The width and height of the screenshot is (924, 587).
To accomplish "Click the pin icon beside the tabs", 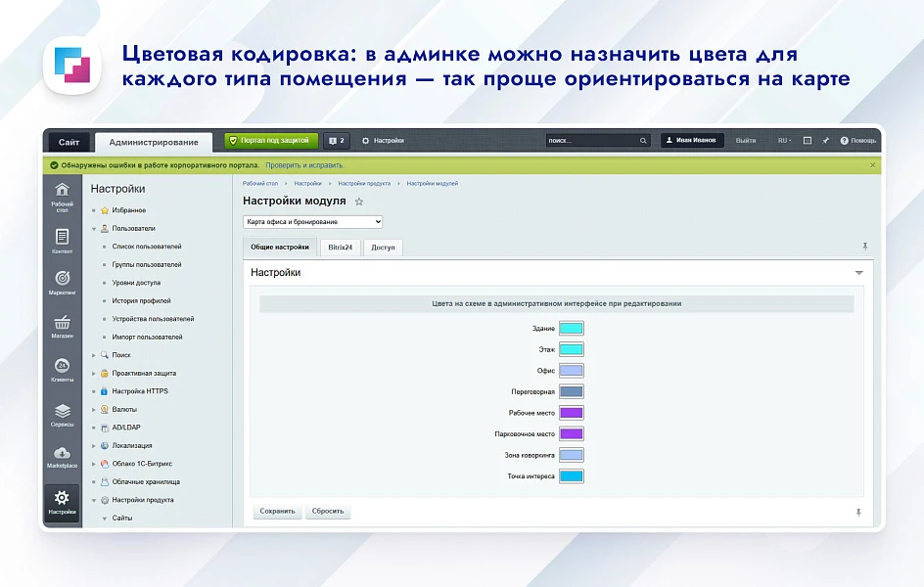I will [865, 247].
